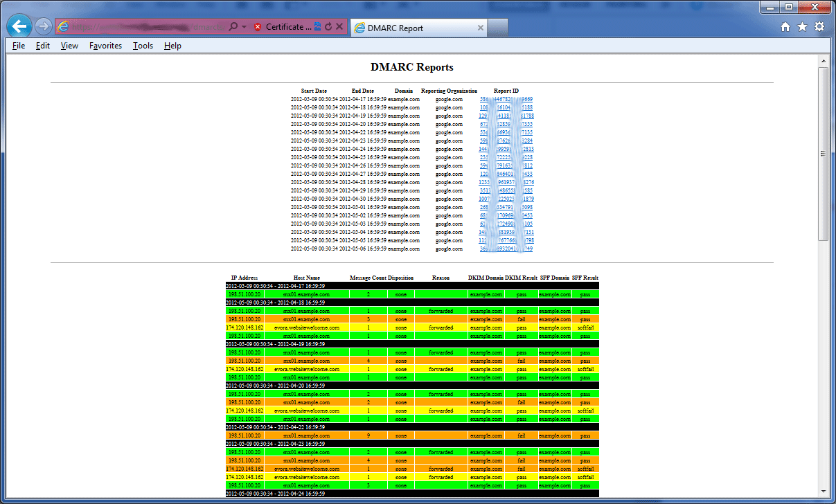Viewport: 836px width, 504px height.
Task: Open a new tab with the blank tab button
Action: coord(498,28)
